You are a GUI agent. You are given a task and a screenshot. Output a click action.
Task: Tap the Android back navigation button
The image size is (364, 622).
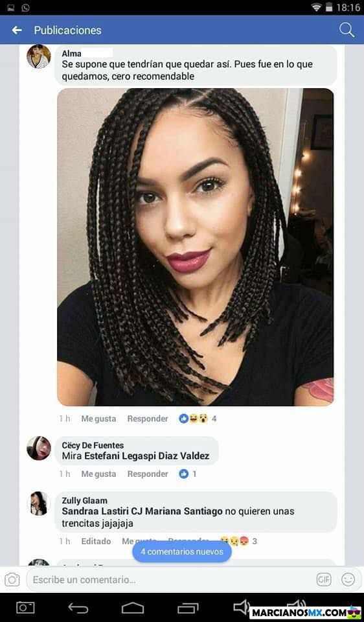click(78, 608)
